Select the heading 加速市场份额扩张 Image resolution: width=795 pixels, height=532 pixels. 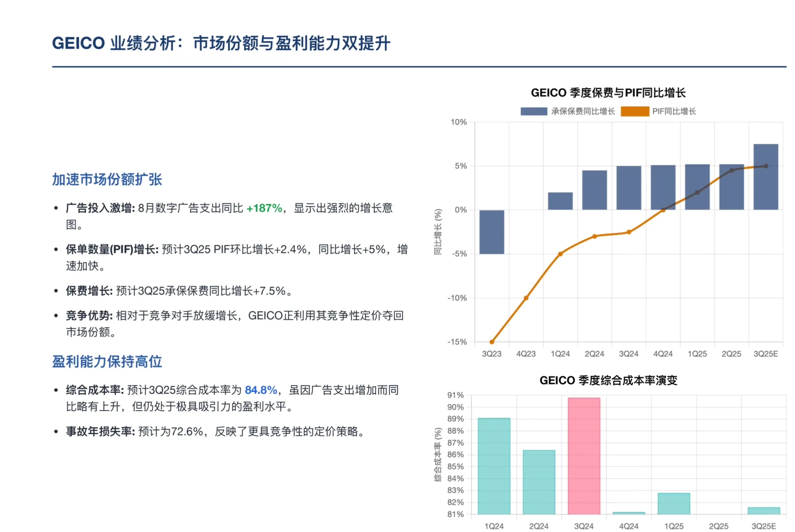(107, 179)
